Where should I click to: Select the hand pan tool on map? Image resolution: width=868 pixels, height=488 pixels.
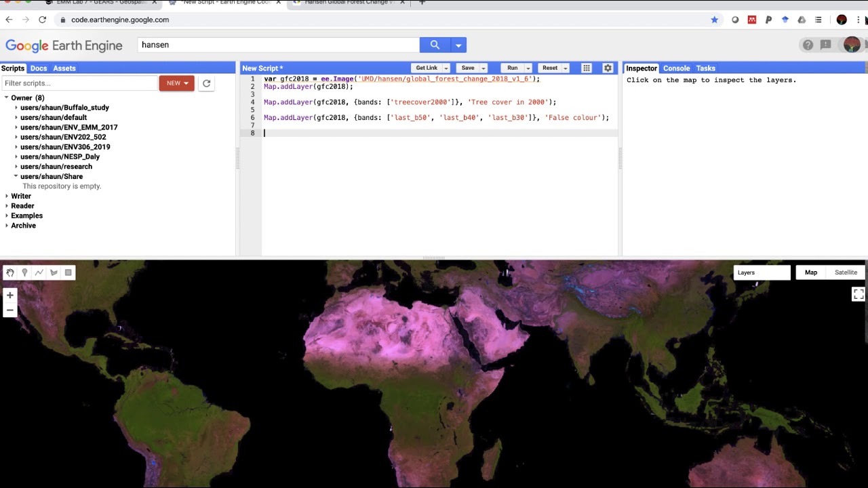click(10, 272)
